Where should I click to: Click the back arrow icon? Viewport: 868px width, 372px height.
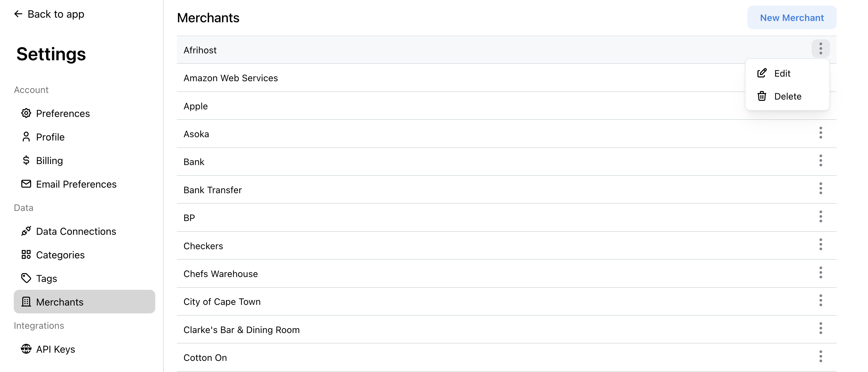pos(18,14)
